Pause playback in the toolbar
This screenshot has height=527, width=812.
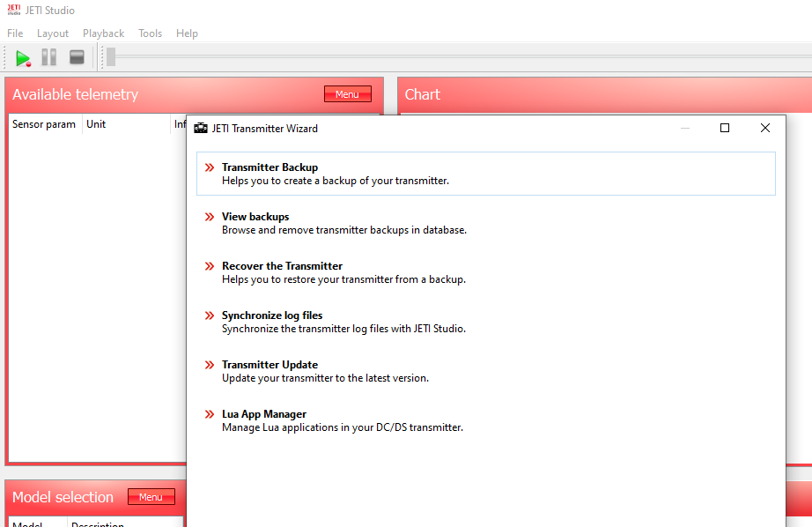point(49,57)
